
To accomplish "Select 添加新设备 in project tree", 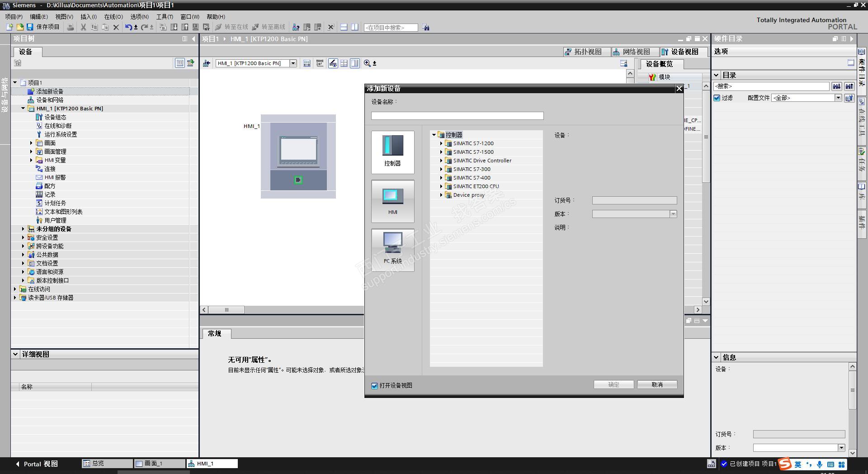I will [50, 91].
